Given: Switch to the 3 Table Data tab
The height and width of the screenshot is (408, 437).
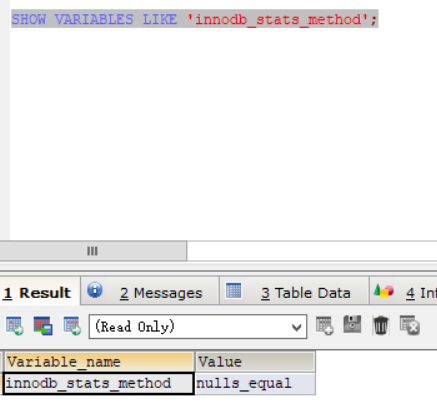Looking at the screenshot, I should click(294, 291).
